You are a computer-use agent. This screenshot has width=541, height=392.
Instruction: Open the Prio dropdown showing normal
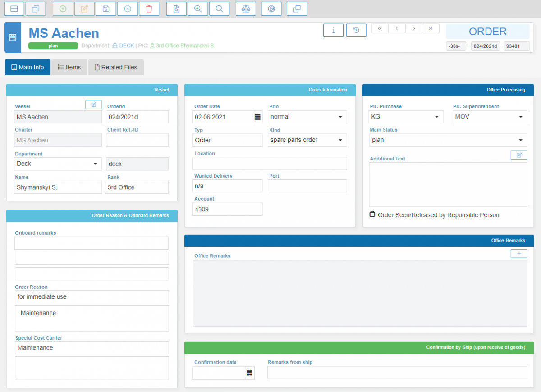[x=341, y=117]
